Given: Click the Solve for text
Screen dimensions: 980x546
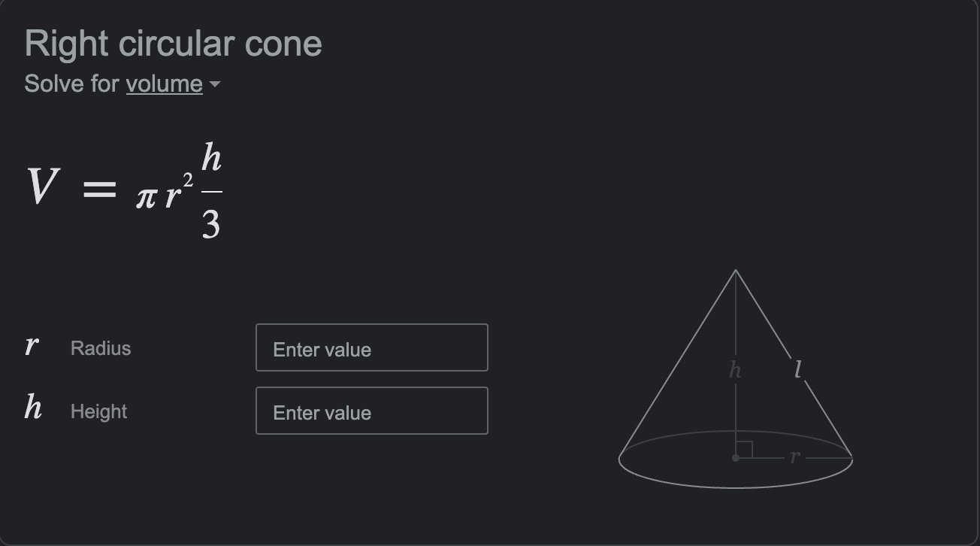Looking at the screenshot, I should 72,83.
